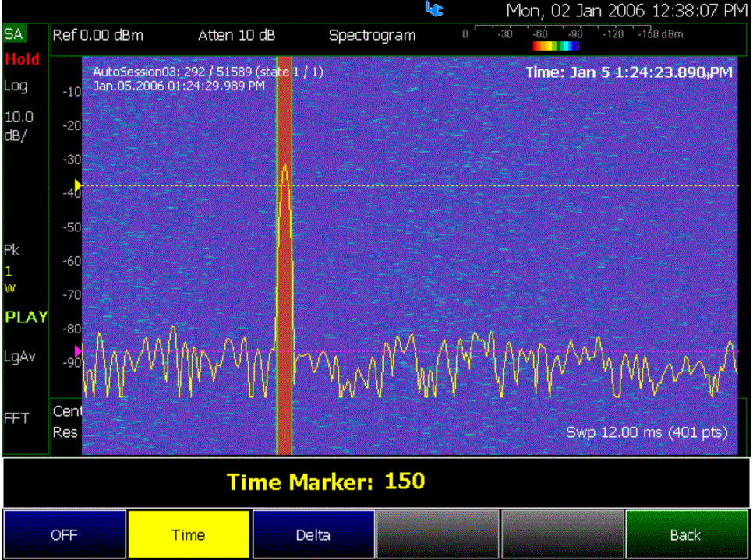Click "Jan.05.2006 01:24:29.989 PM" timestamp
753x560 pixels.
179,86
